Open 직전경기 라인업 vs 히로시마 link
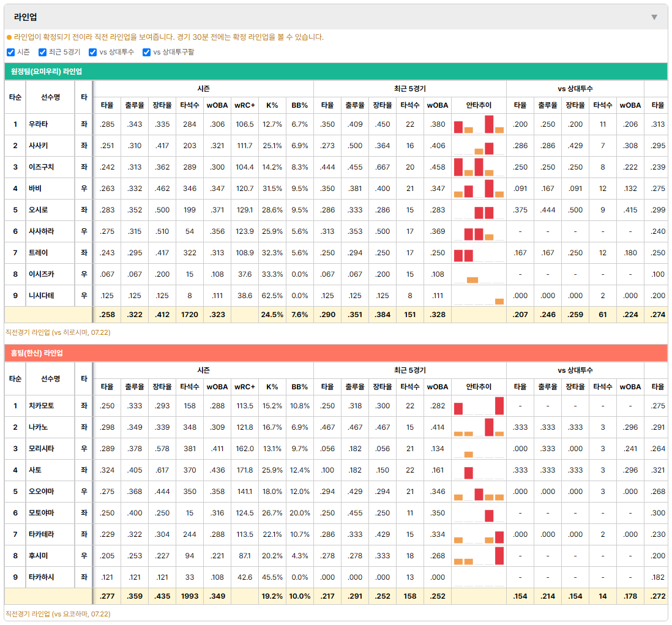Viewport: 672px width, 625px height. [x=58, y=332]
